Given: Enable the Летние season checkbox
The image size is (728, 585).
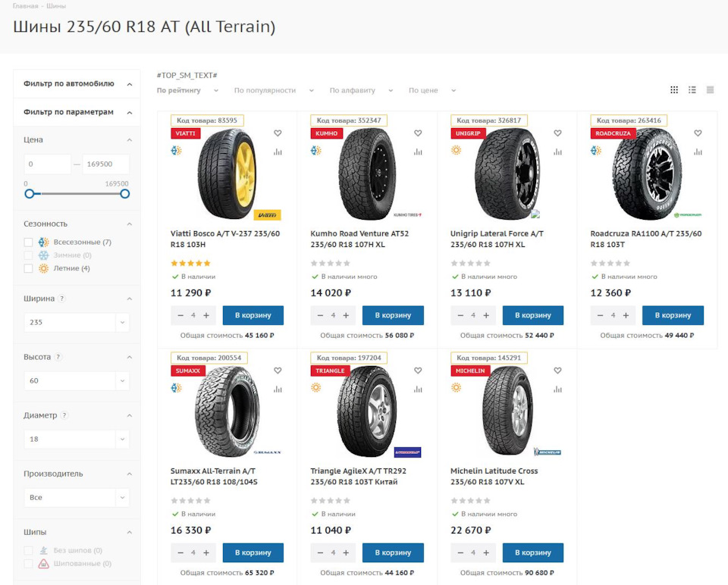Looking at the screenshot, I should click(29, 268).
